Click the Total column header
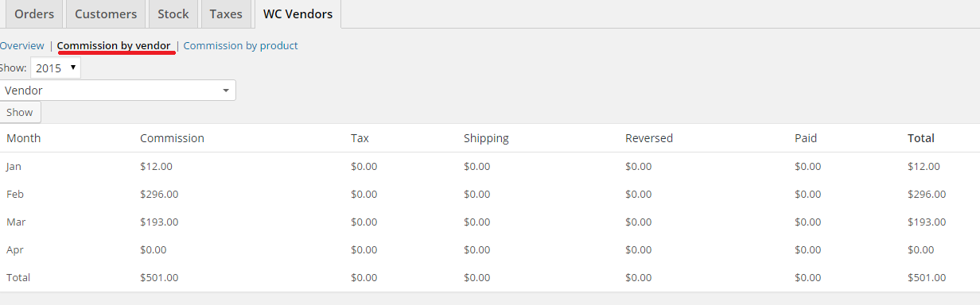Image resolution: width=980 pixels, height=305 pixels. coord(921,138)
